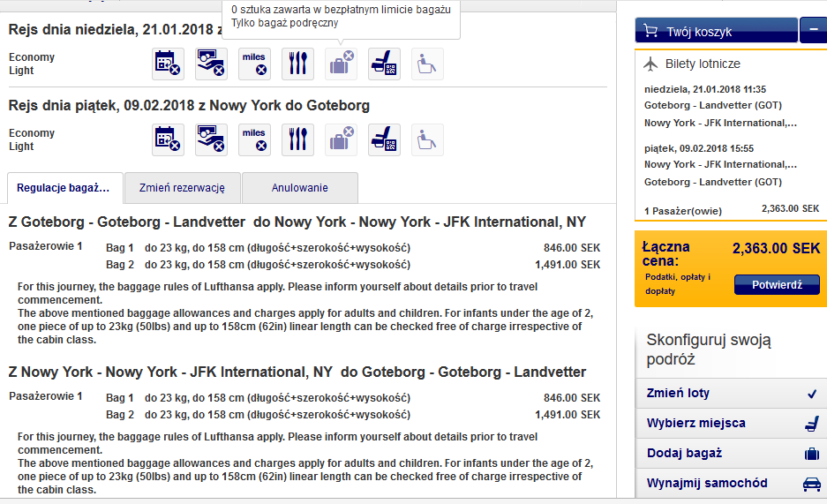Click the piątek, 09.02.2018 15:55 departure text
Image resolution: width=827 pixels, height=504 pixels.
[699, 148]
